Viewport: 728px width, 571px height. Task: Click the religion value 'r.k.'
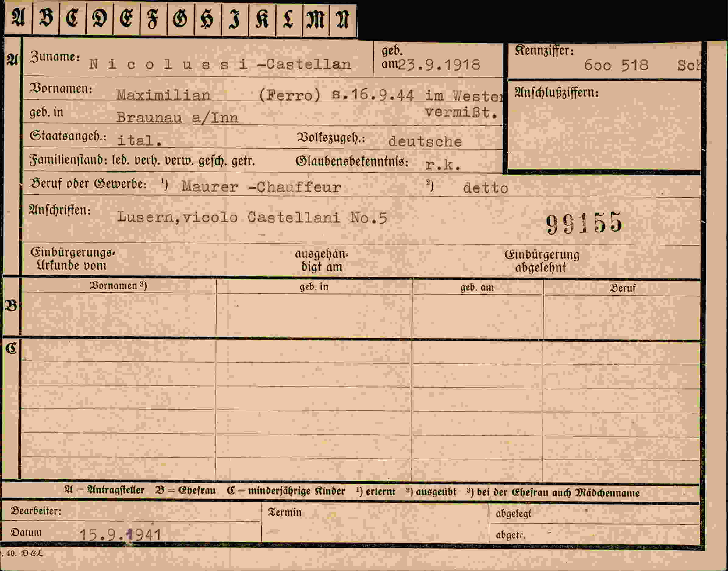pos(444,165)
